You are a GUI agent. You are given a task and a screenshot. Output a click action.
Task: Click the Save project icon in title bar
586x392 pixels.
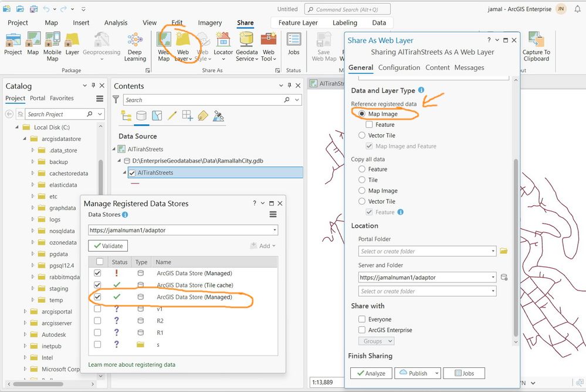33,9
